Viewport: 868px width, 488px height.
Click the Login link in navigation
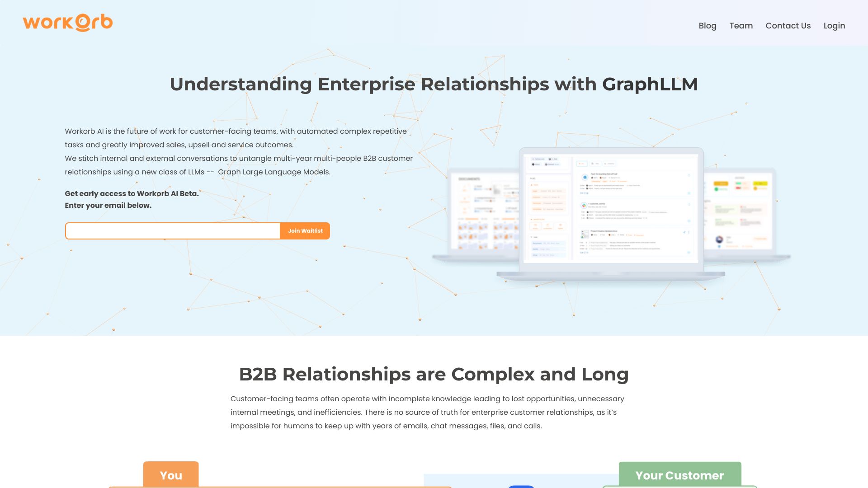(x=834, y=25)
